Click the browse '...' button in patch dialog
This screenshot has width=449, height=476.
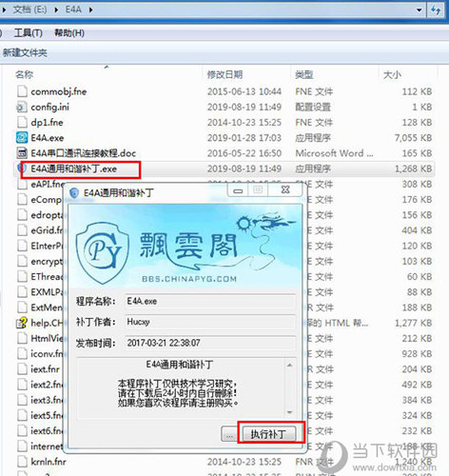229,434
